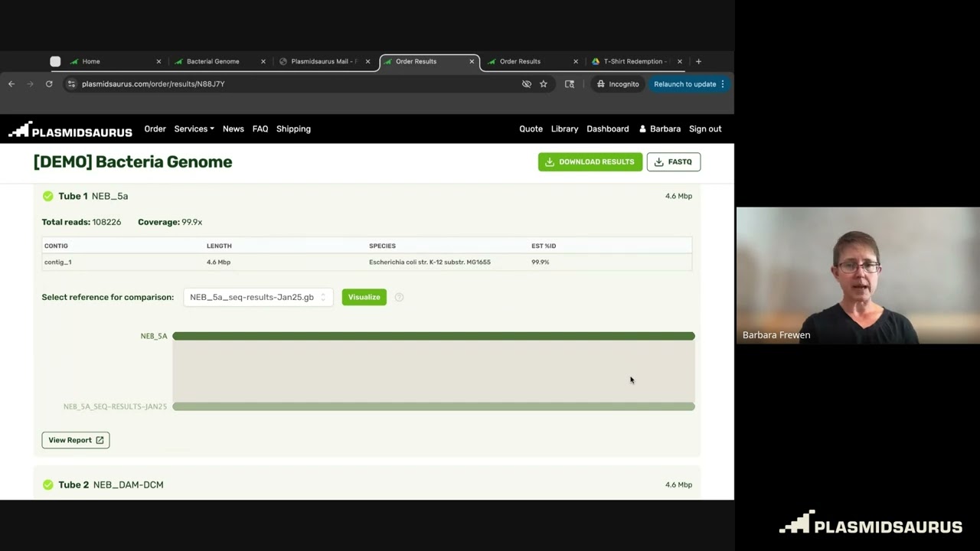980x551 pixels.
Task: Switch to the Bacterial Genome tab
Action: click(220, 61)
